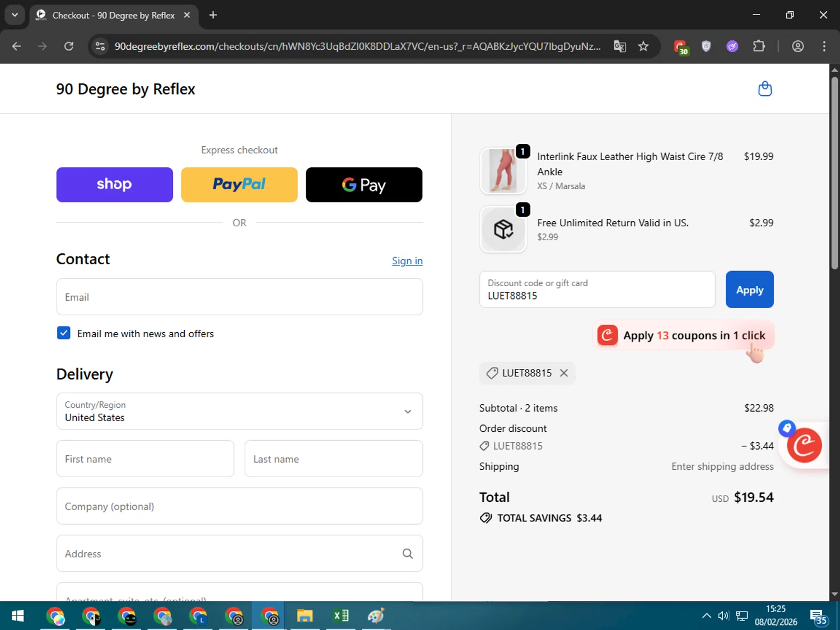Click the XS / Marsala variant text
This screenshot has height=630, width=840.
tap(561, 186)
